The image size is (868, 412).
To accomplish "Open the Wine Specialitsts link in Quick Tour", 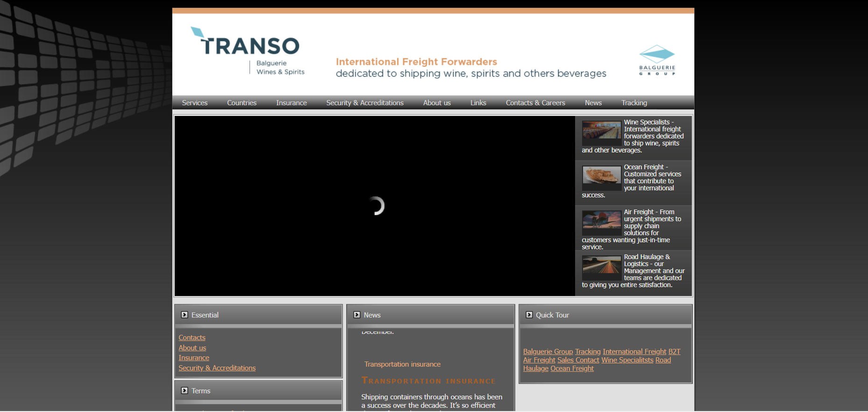I will coord(627,360).
